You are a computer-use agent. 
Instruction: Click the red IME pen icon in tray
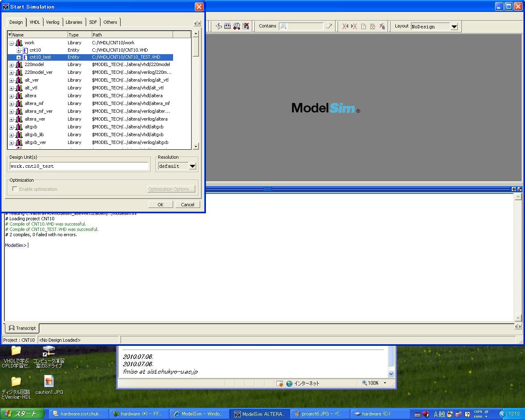coord(426,414)
